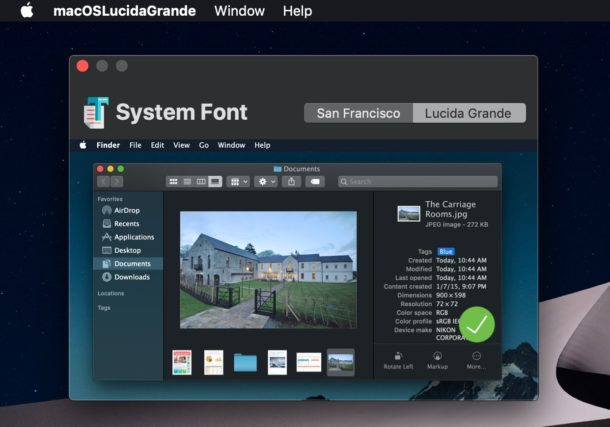Click Go in the preview menu bar
The width and height of the screenshot is (610, 427).
coord(204,145)
